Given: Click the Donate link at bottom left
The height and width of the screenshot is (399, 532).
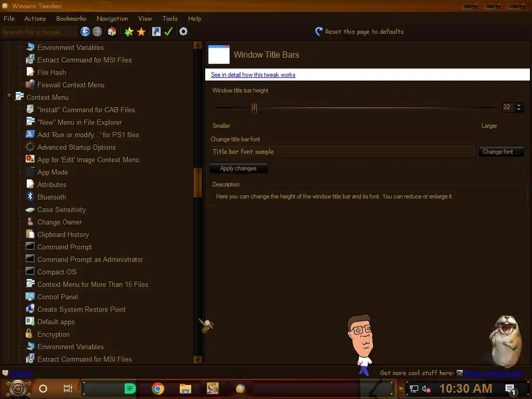Looking at the screenshot, I should (20, 373).
